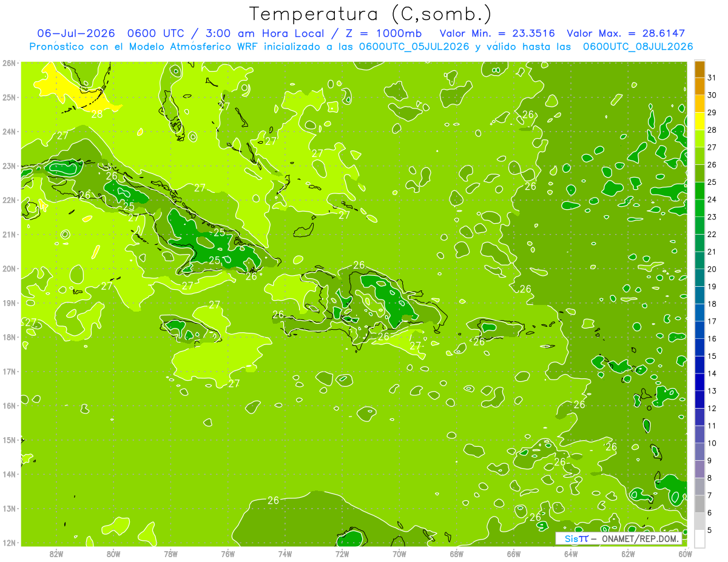The width and height of the screenshot is (728, 562).
Task: Click the longitude axis label "70W"
Action: pos(399,554)
